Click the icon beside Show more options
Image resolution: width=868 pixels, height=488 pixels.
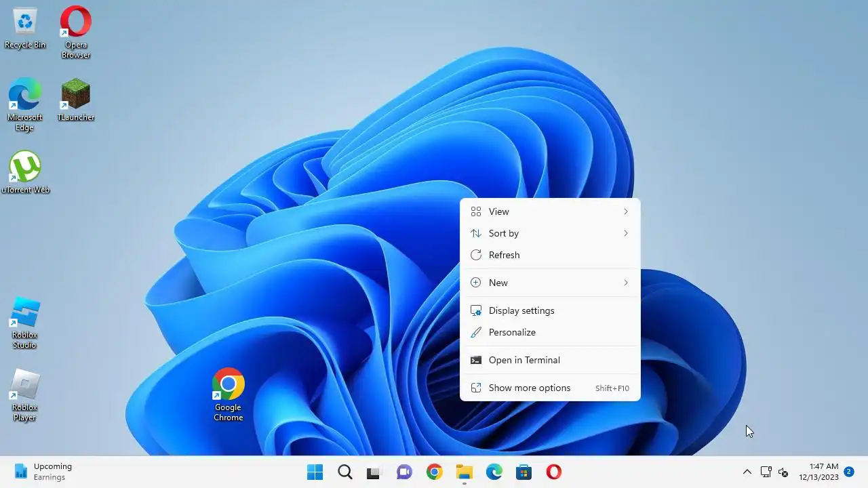(476, 388)
